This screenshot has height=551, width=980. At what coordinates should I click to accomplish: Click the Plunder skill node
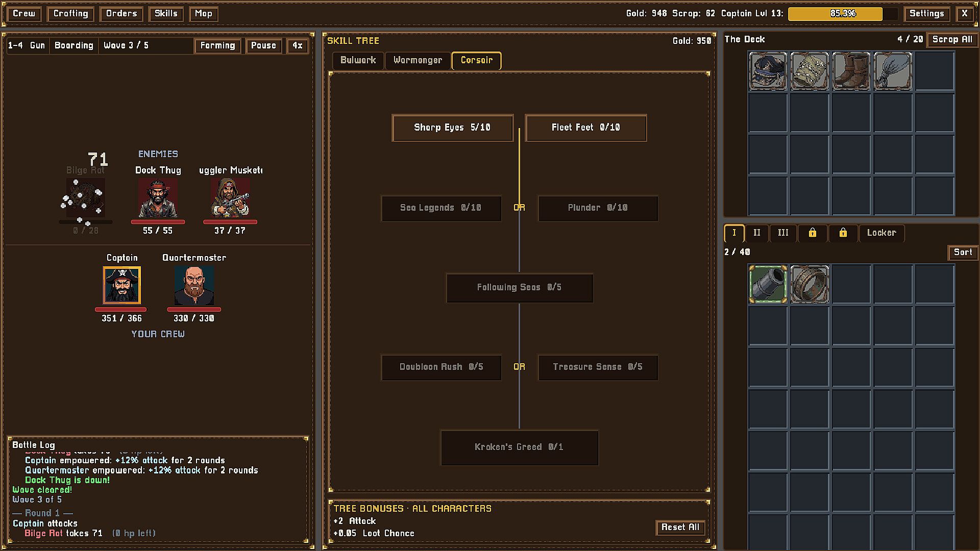(598, 208)
